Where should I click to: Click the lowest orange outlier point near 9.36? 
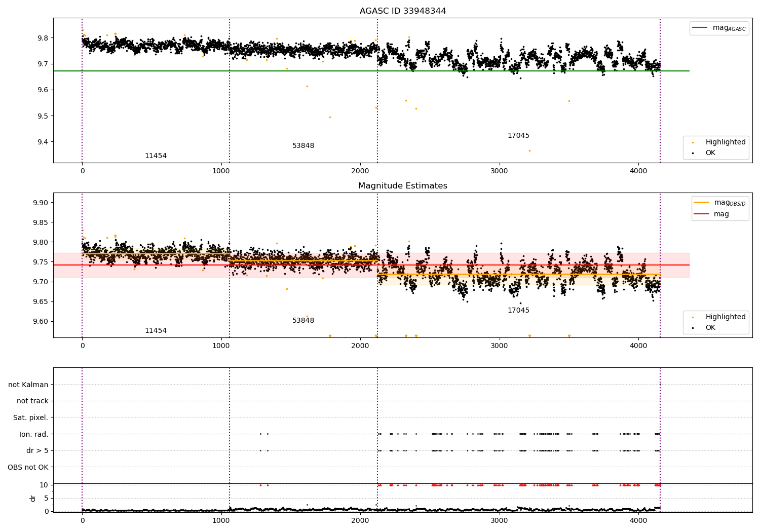pyautogui.click(x=529, y=150)
